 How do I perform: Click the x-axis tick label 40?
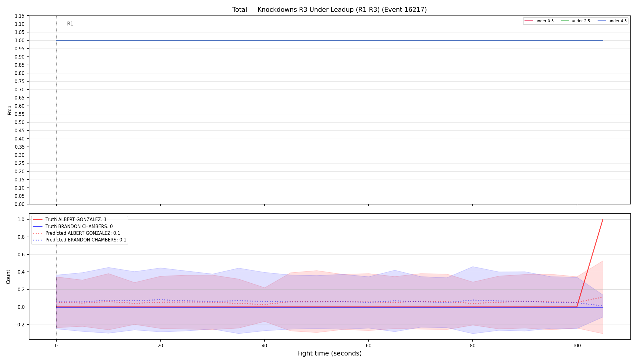pos(264,345)
